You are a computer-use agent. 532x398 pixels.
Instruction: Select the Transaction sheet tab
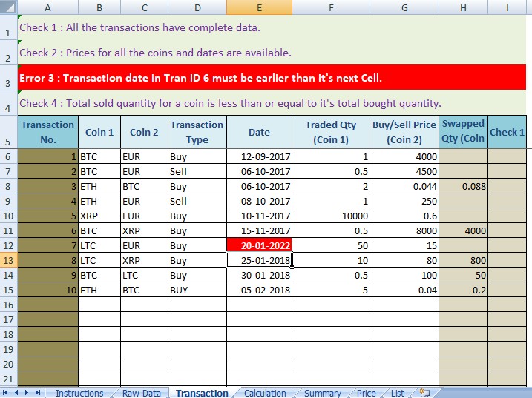tap(202, 393)
